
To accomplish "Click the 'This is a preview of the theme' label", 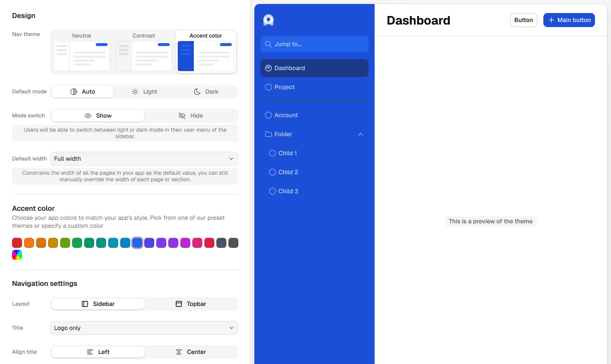I will click(491, 221).
